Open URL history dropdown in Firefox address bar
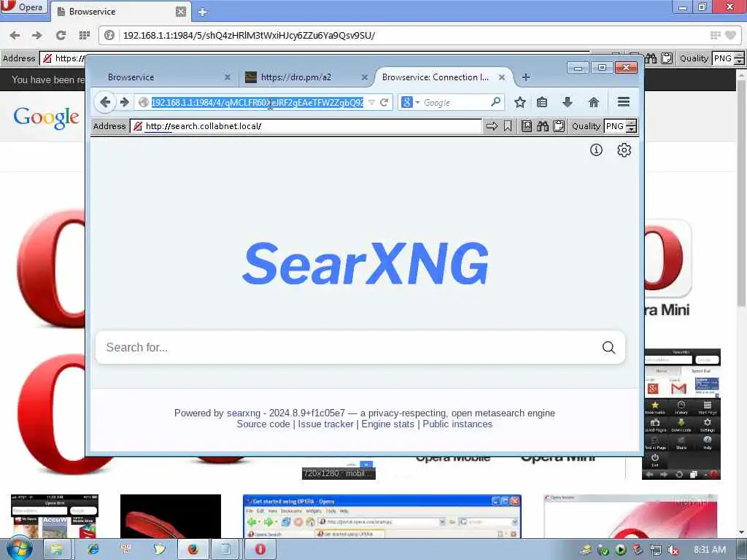Image resolution: width=747 pixels, height=560 pixels. coord(371,102)
